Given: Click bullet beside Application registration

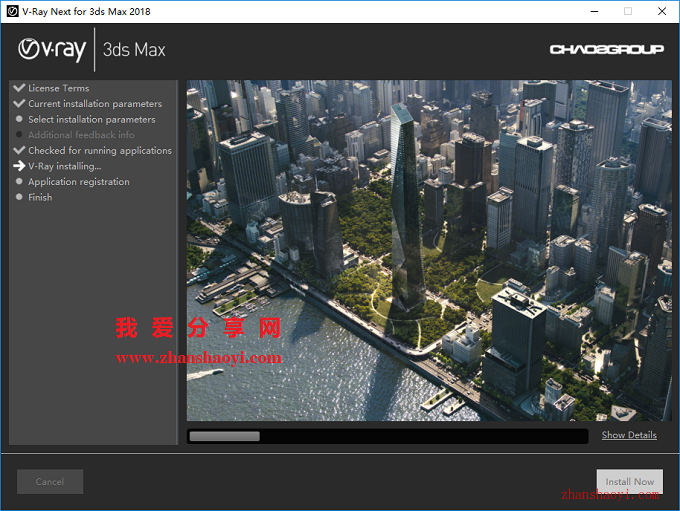Looking at the screenshot, I should (x=19, y=181).
